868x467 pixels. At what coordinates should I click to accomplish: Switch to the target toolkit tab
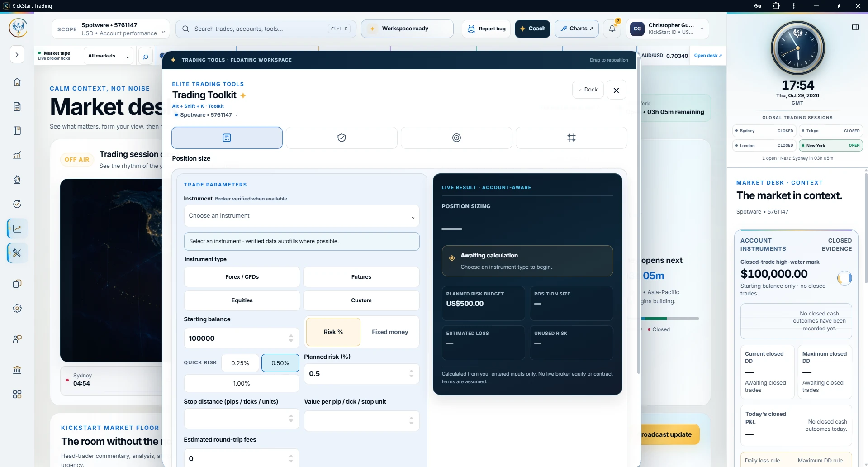(x=456, y=138)
